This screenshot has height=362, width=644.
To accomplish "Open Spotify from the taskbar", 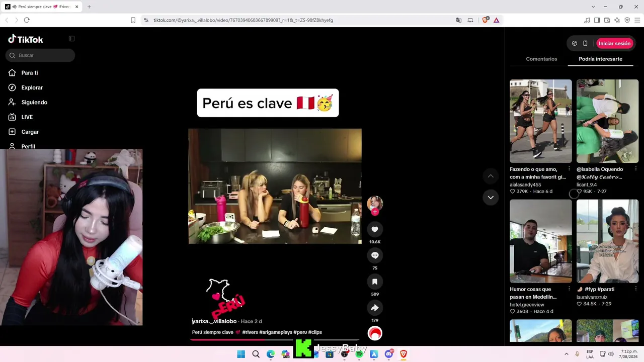I will 359,354.
